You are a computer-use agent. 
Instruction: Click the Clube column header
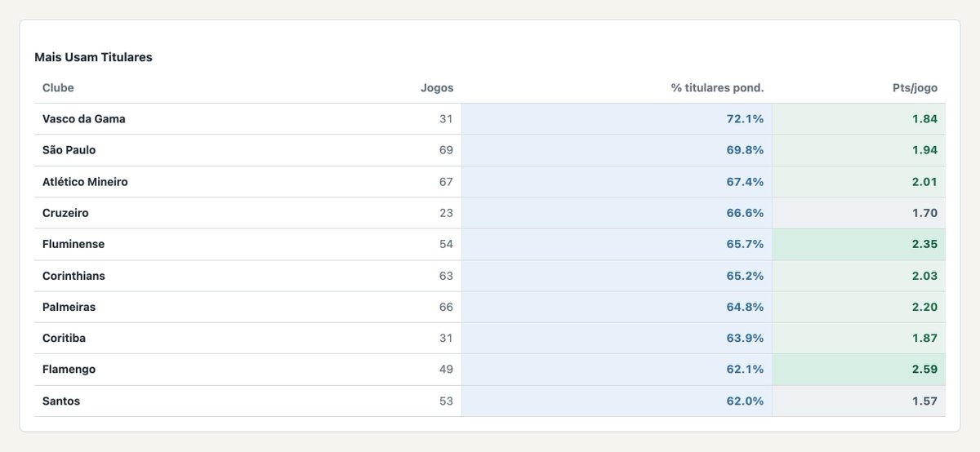(58, 87)
